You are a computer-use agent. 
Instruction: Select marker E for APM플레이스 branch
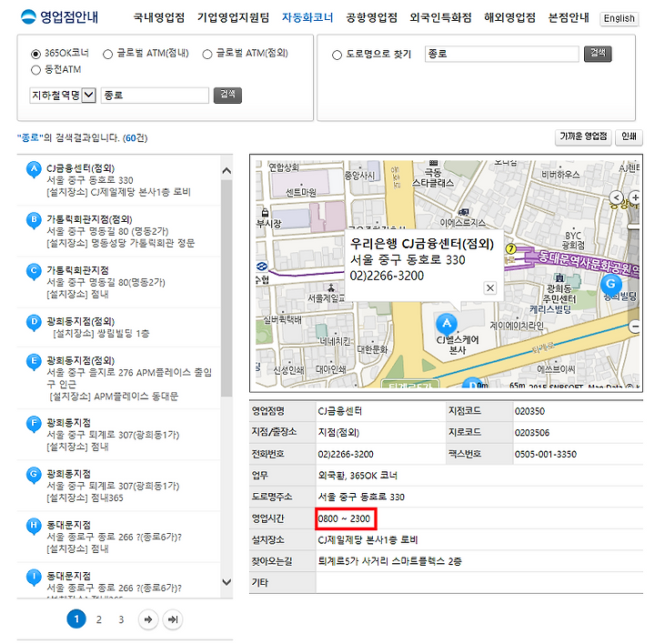pyautogui.click(x=34, y=362)
